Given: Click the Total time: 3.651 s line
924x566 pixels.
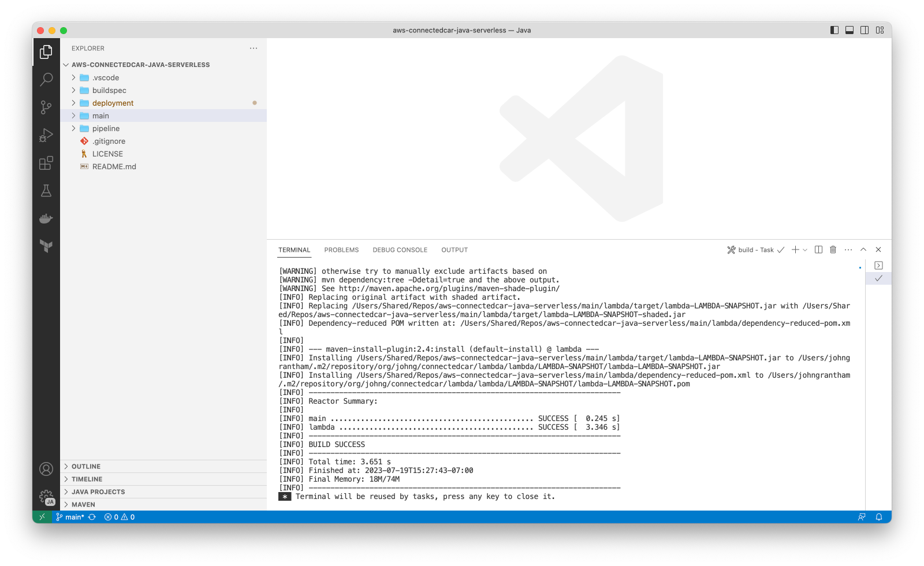Looking at the screenshot, I should pos(350,462).
